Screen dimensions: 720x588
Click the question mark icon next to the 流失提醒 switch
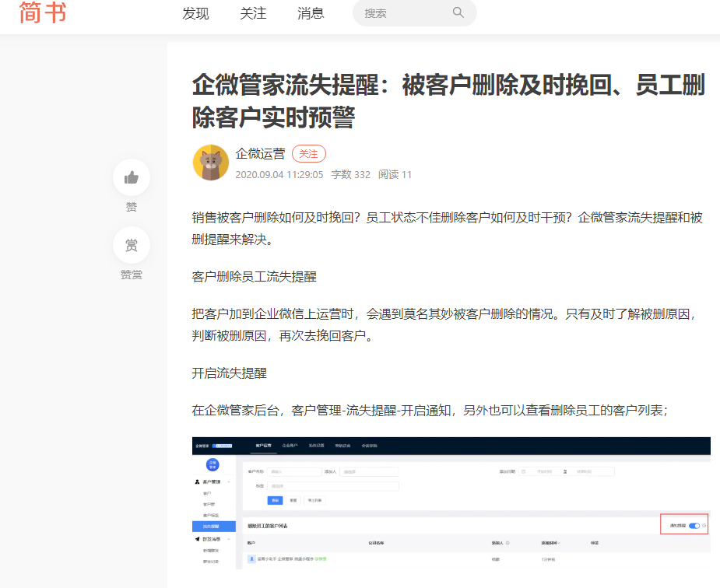[704, 525]
